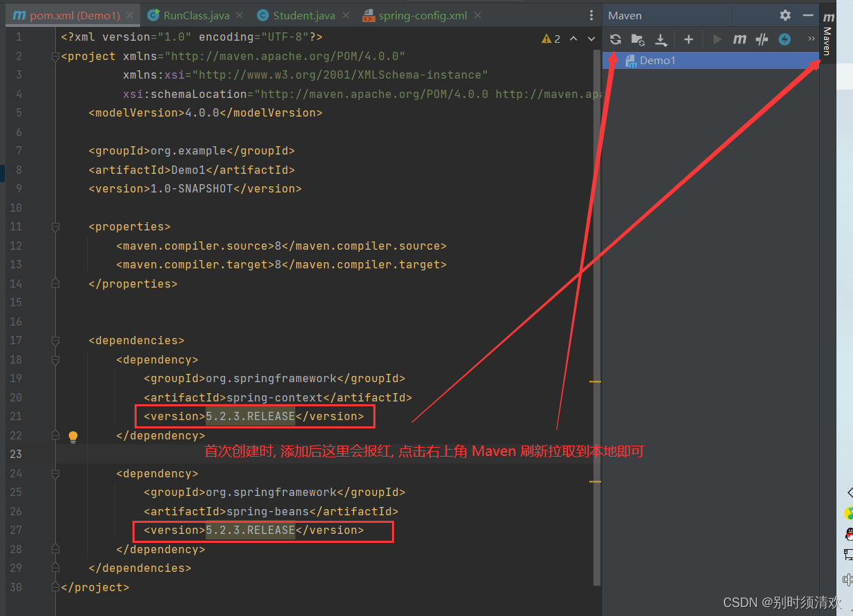Click fold end marker at line 30
Screen dimensions: 853x616
[x=55, y=588]
